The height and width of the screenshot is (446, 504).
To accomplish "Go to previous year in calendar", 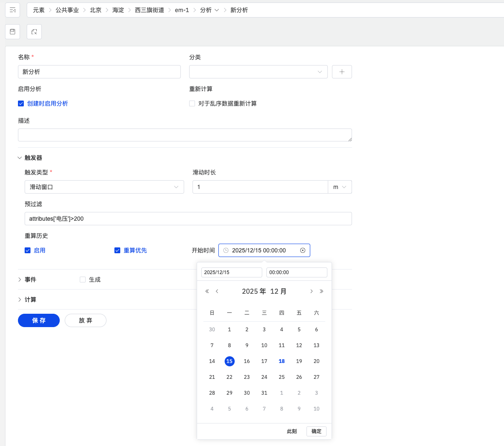I will pyautogui.click(x=207, y=291).
